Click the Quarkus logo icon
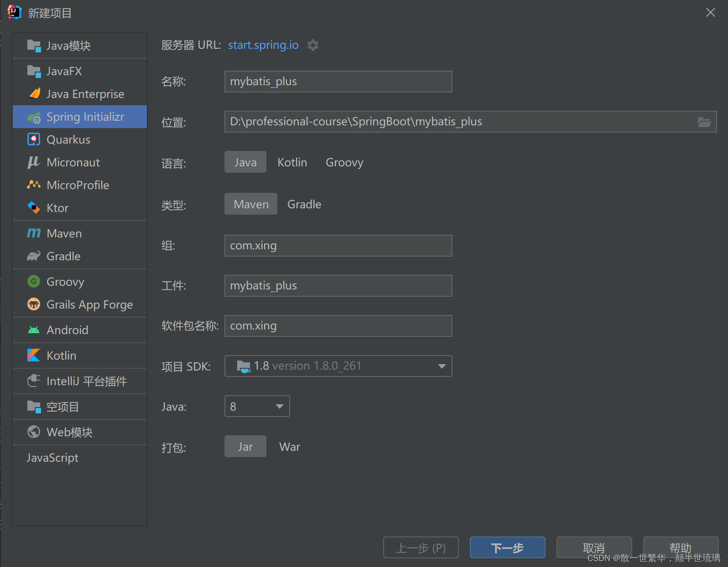 pyautogui.click(x=34, y=139)
